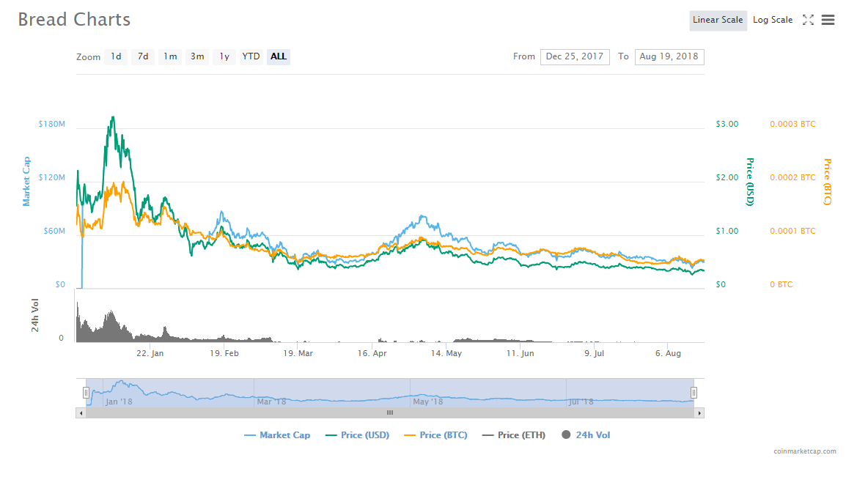This screenshot has width=868, height=477.
Task: Toggle Price (USD) series in legend
Action: pyautogui.click(x=358, y=435)
